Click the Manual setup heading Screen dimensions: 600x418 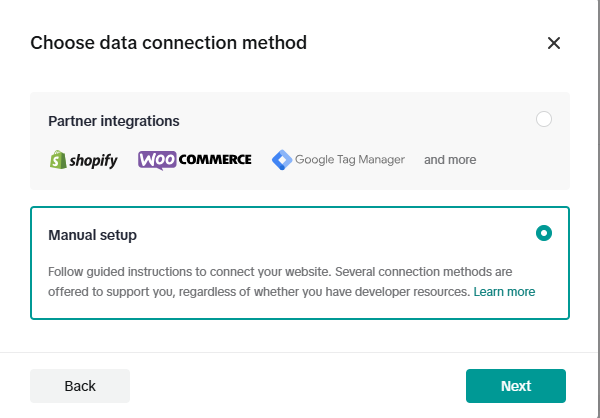point(92,235)
